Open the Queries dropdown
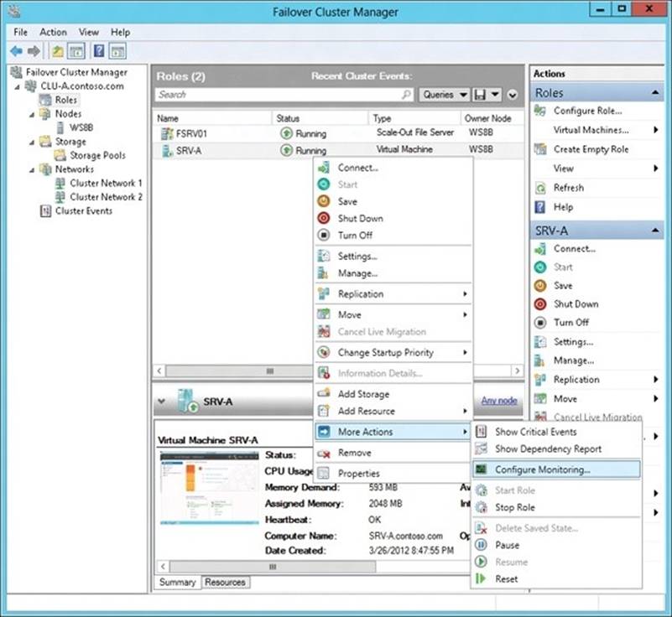Screen dimensions: 672x617 coord(444,95)
